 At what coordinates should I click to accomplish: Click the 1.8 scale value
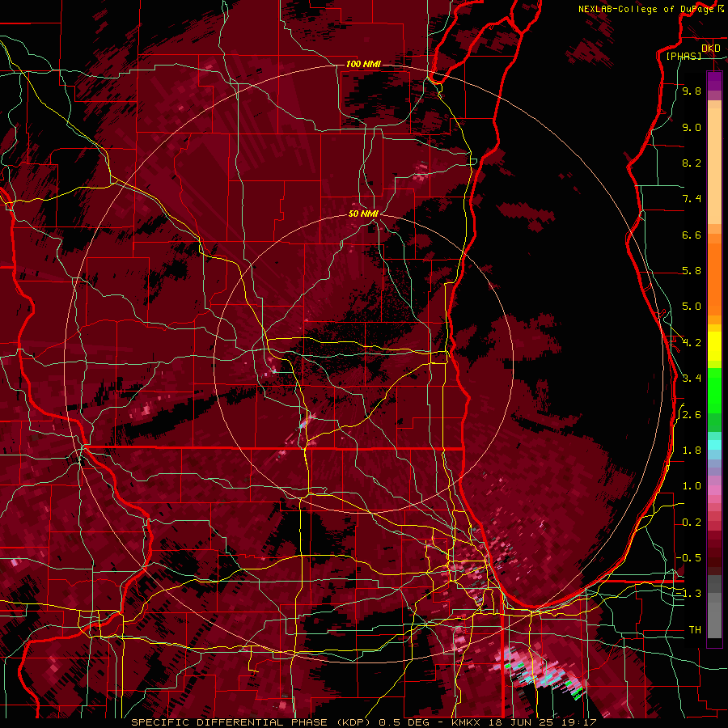(692, 451)
